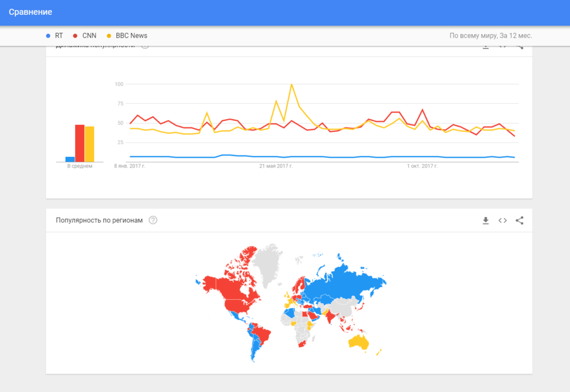This screenshot has width=570, height=392.
Task: Click the blue RT average bar
Action: coord(70,159)
